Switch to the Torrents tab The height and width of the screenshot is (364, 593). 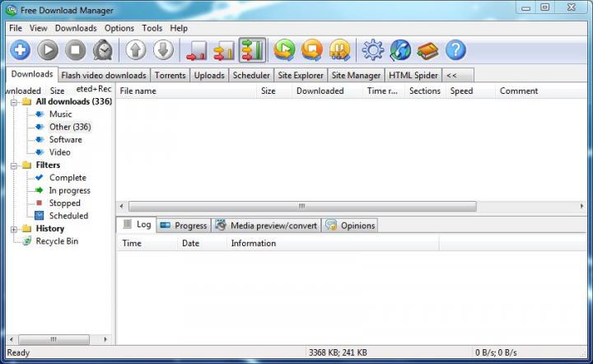coord(170,76)
